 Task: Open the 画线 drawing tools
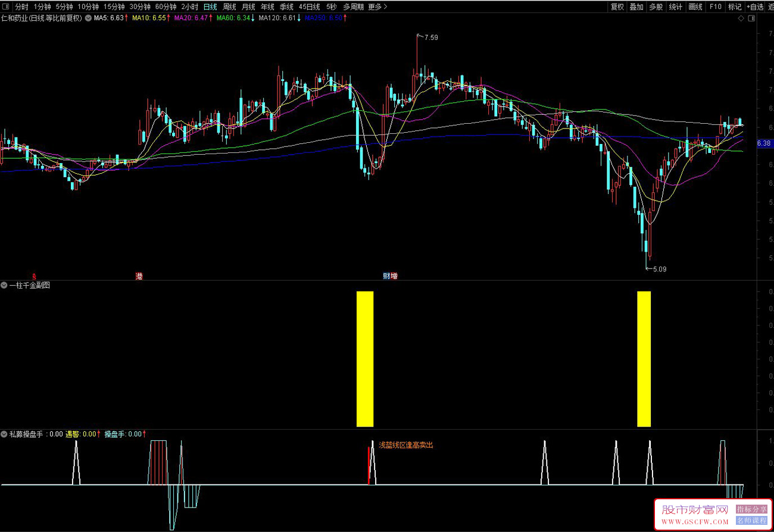(x=695, y=7)
